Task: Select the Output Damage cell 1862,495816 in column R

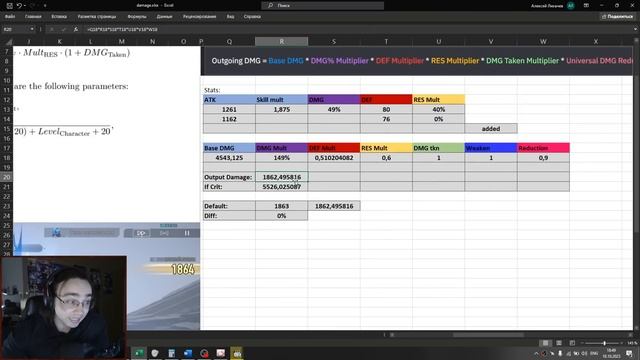Action: tap(282, 177)
